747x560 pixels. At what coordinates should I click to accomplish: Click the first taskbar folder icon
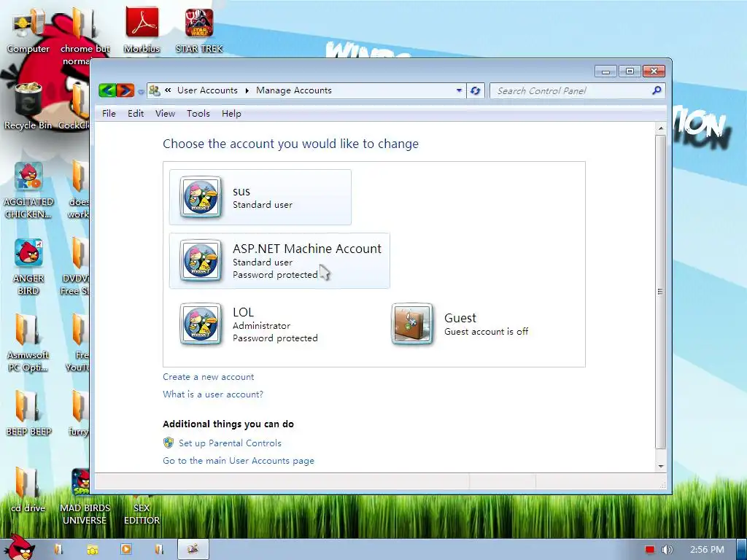pos(58,549)
